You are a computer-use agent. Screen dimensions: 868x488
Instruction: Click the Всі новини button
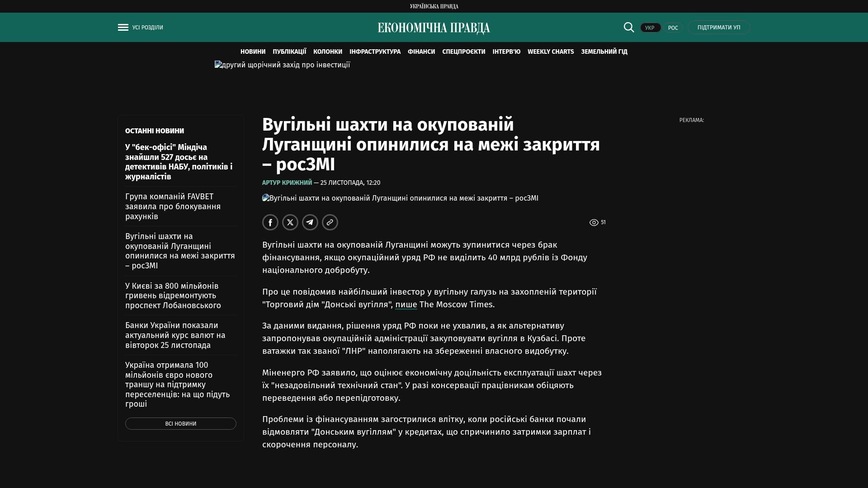(x=180, y=424)
